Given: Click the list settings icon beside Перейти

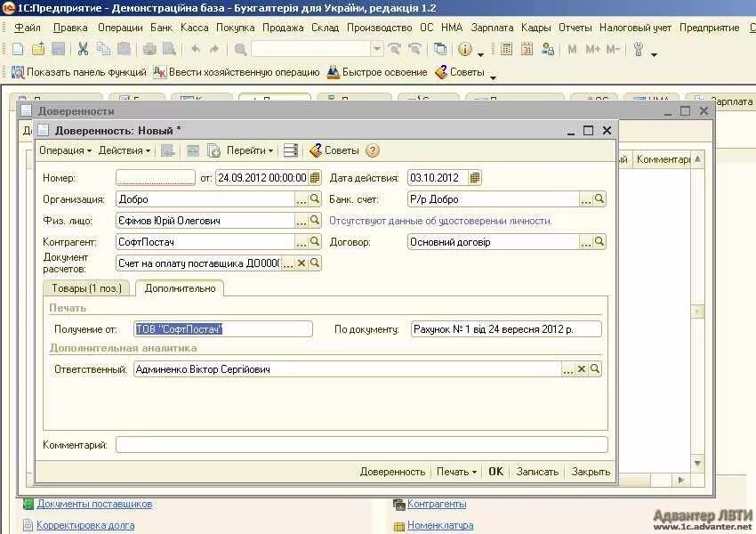Looking at the screenshot, I should point(290,150).
